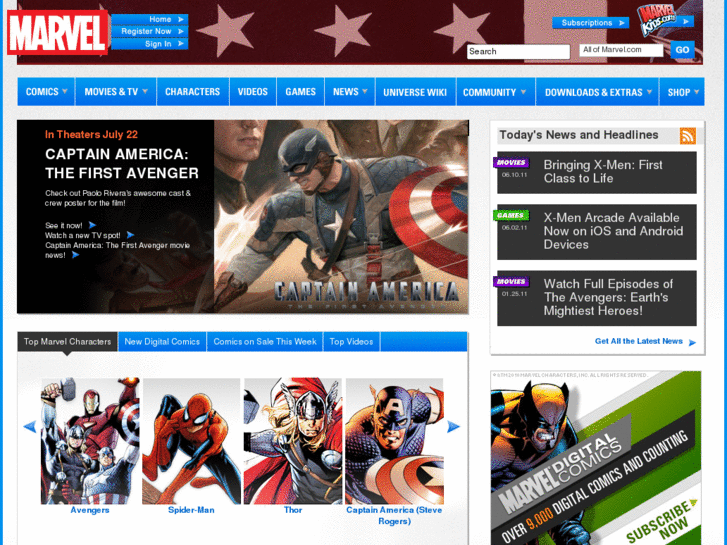This screenshot has height=545, width=727.
Task: Click the Captain America First Avenger poster image
Action: click(341, 217)
